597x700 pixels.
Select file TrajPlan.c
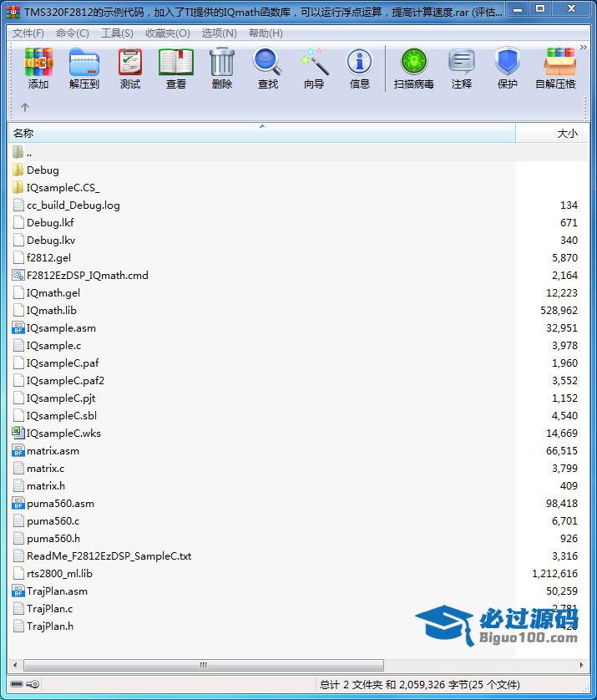pyautogui.click(x=49, y=609)
